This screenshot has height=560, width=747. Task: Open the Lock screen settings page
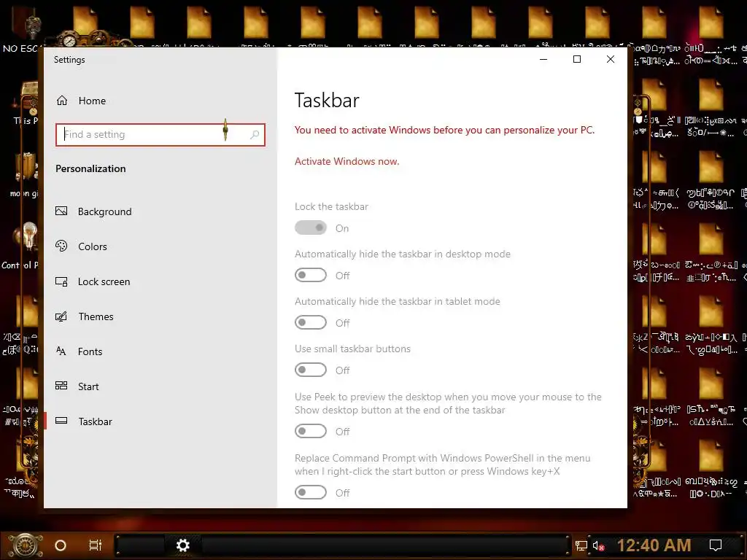coord(104,281)
